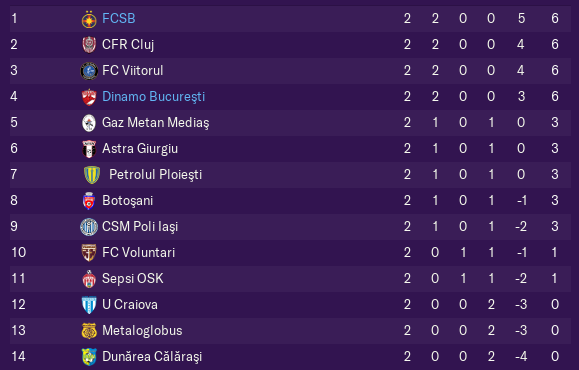The image size is (579, 370).
Task: Select the FC Viitorul crest icon
Action: pos(89,71)
